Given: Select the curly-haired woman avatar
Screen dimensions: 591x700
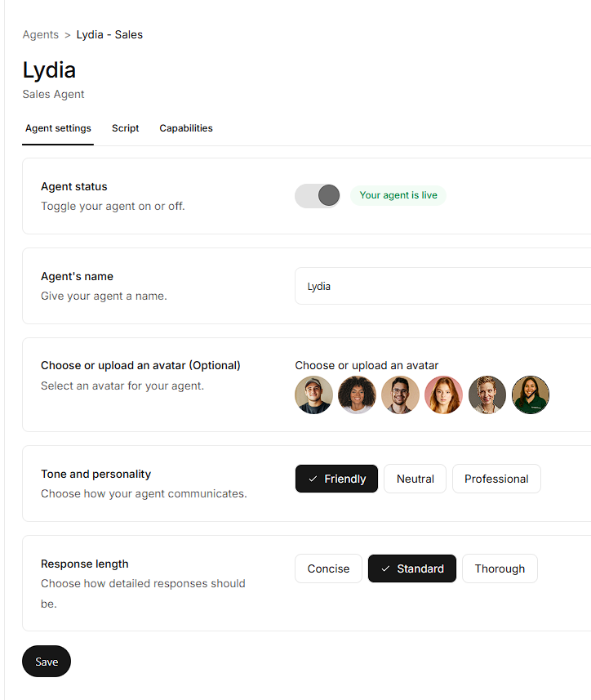Looking at the screenshot, I should tap(357, 395).
